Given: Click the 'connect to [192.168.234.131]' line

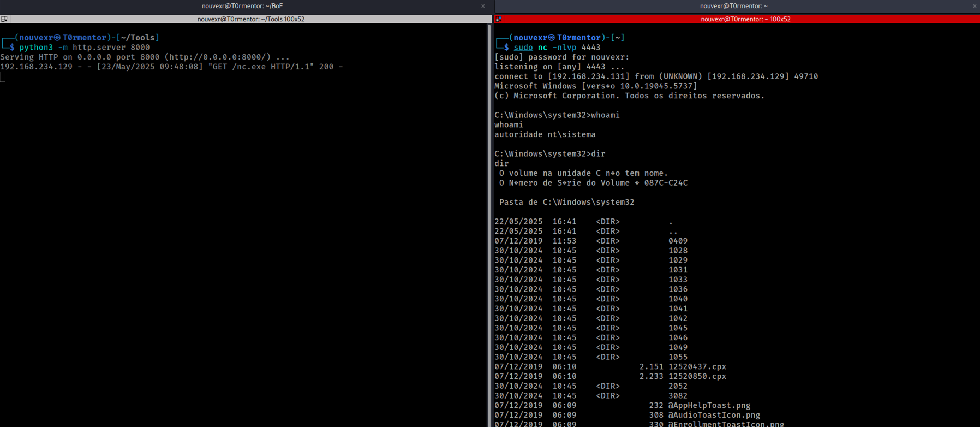Looking at the screenshot, I should point(656,76).
